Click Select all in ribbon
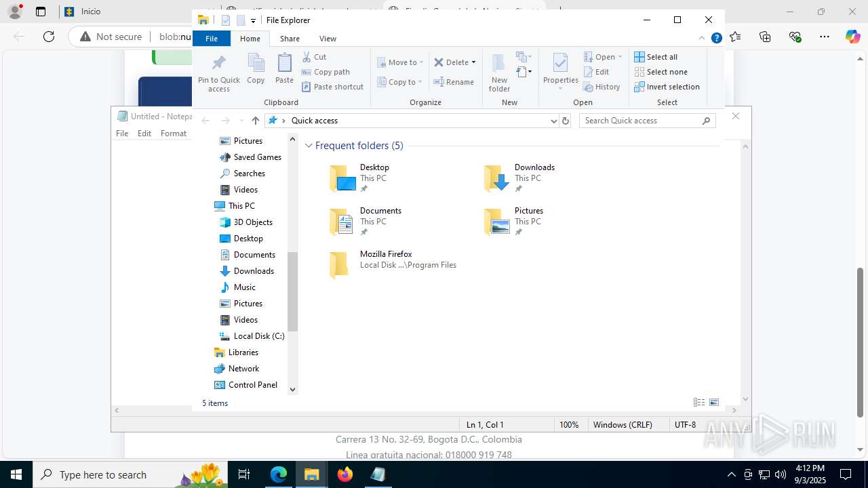This screenshot has height=488, width=868. pyautogui.click(x=656, y=57)
